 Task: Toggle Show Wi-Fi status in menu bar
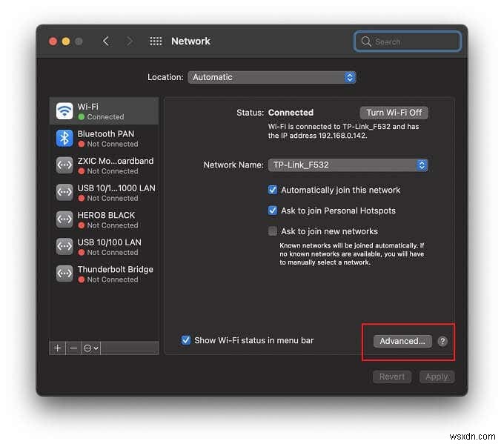(186, 340)
